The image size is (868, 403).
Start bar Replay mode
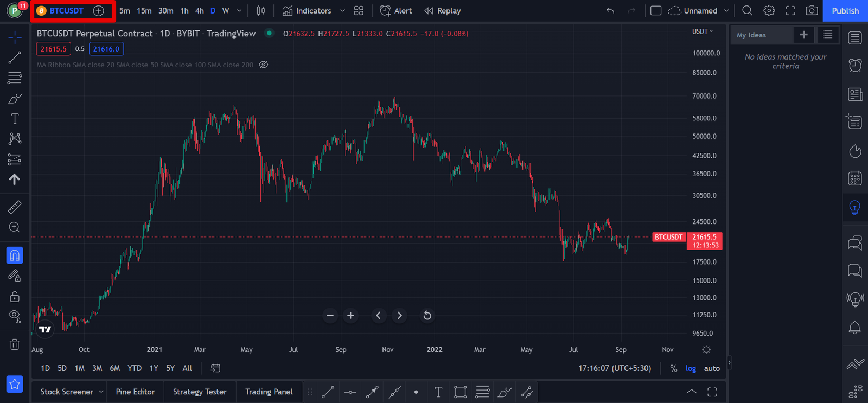tap(443, 11)
